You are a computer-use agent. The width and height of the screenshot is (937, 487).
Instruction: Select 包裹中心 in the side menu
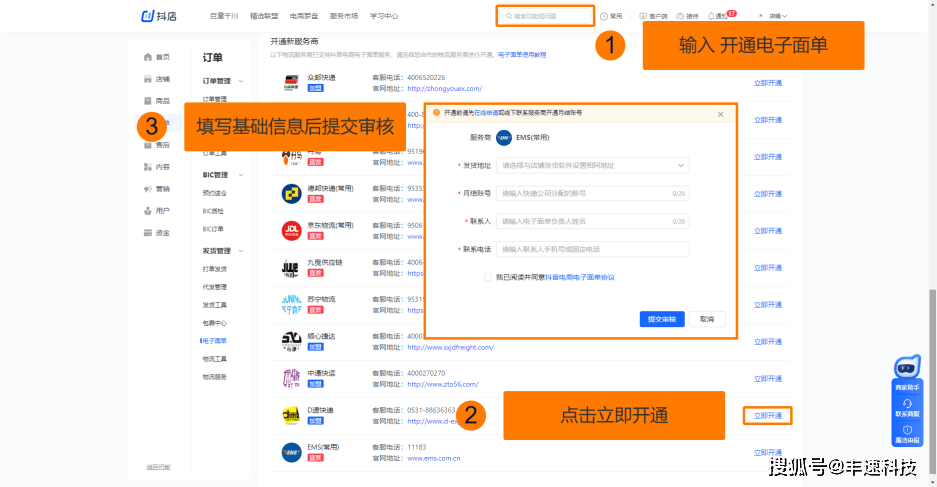(x=215, y=323)
